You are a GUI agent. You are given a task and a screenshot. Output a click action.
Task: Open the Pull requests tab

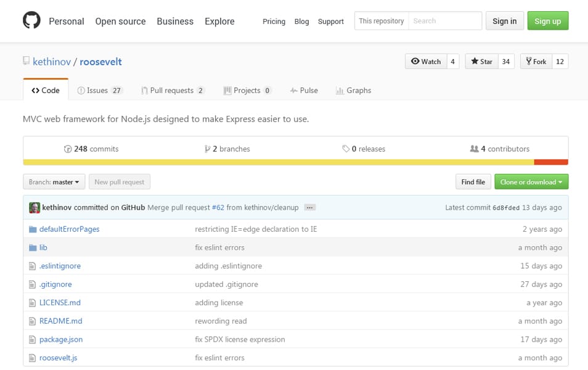coord(173,91)
